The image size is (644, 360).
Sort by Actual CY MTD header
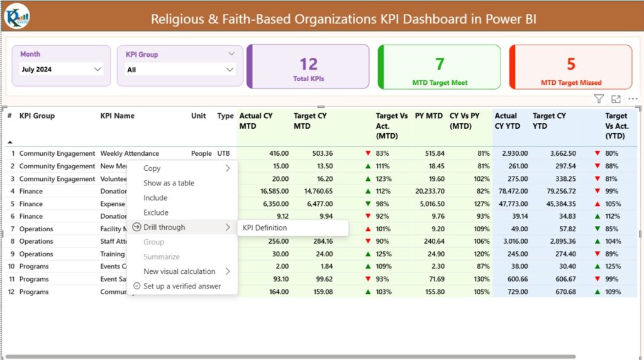coord(256,121)
